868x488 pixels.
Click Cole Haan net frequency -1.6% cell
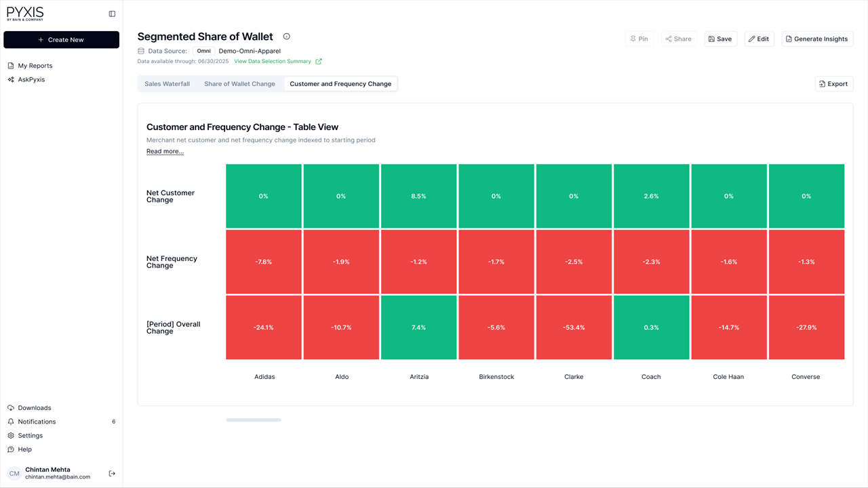coord(729,262)
